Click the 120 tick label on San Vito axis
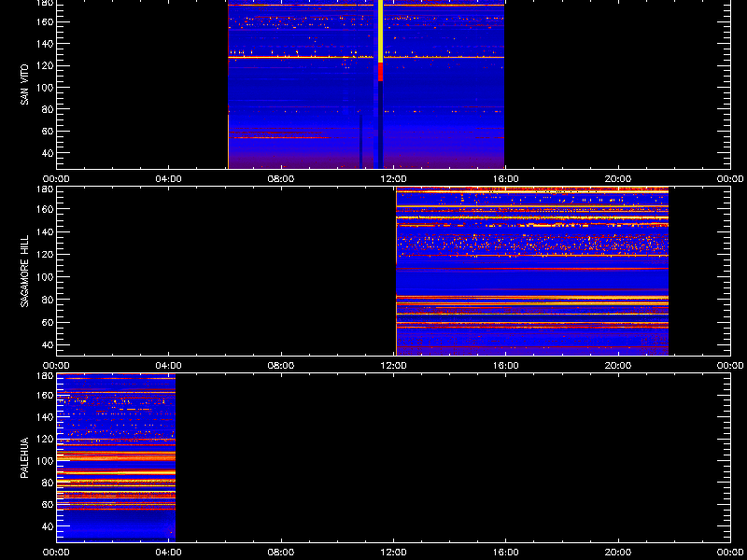Image resolution: width=747 pixels, height=560 pixels. click(x=46, y=65)
